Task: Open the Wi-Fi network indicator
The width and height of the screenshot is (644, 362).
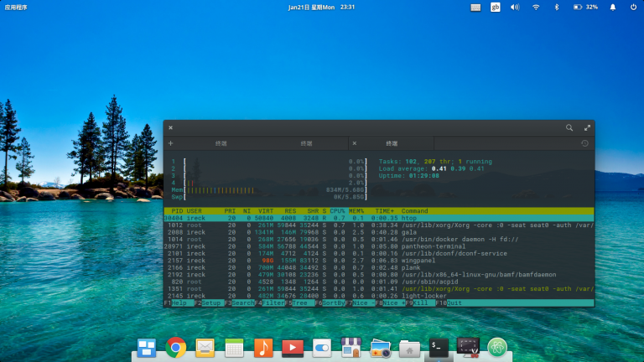Action: [x=536, y=7]
